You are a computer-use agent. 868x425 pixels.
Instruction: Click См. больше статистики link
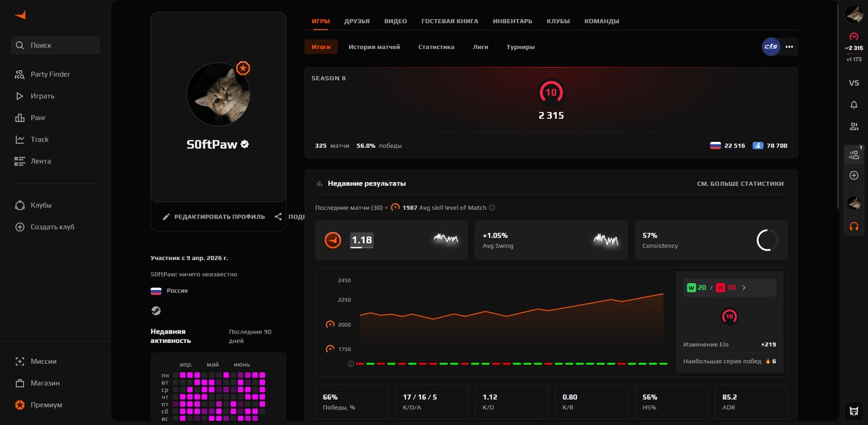pos(741,183)
